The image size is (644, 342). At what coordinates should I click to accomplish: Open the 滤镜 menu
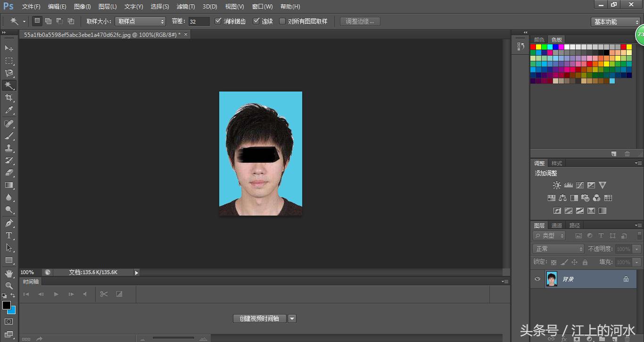coord(186,6)
